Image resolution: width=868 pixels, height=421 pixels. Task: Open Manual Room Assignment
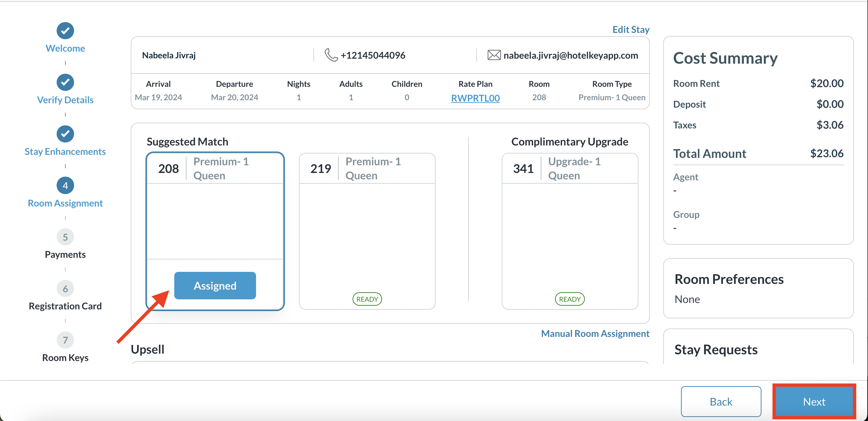[x=595, y=334]
